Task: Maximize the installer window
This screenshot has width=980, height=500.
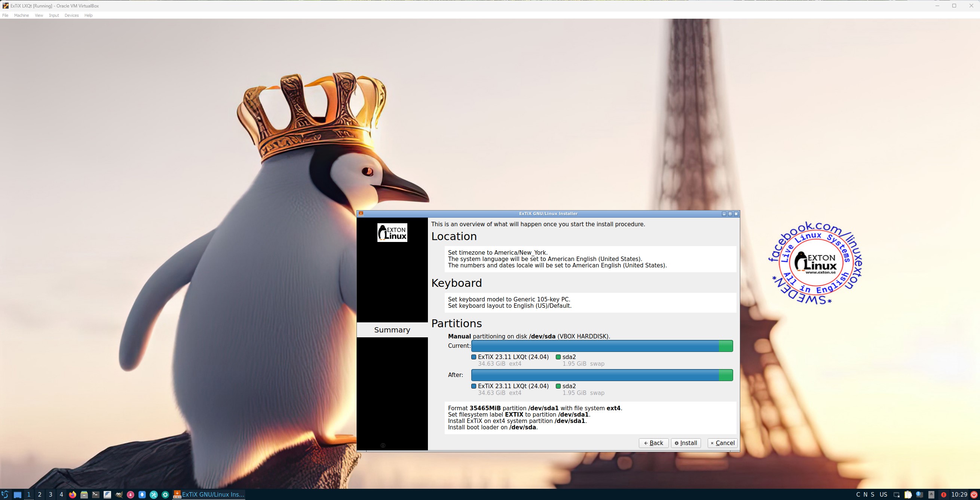Action: click(730, 214)
